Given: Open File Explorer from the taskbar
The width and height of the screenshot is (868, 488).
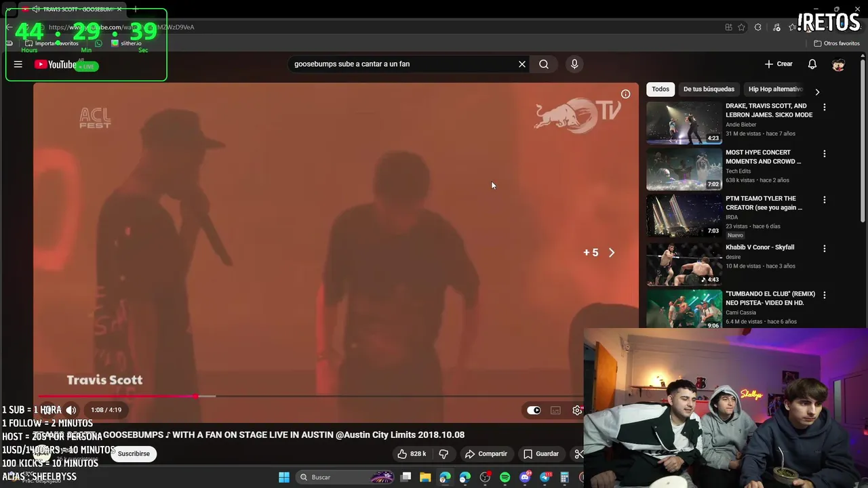Looking at the screenshot, I should pyautogui.click(x=425, y=477).
